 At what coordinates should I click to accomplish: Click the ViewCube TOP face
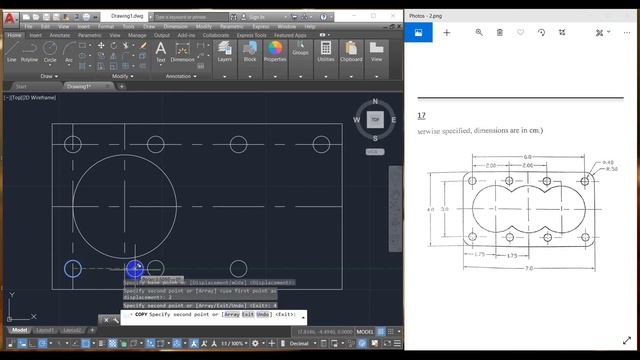(x=375, y=120)
